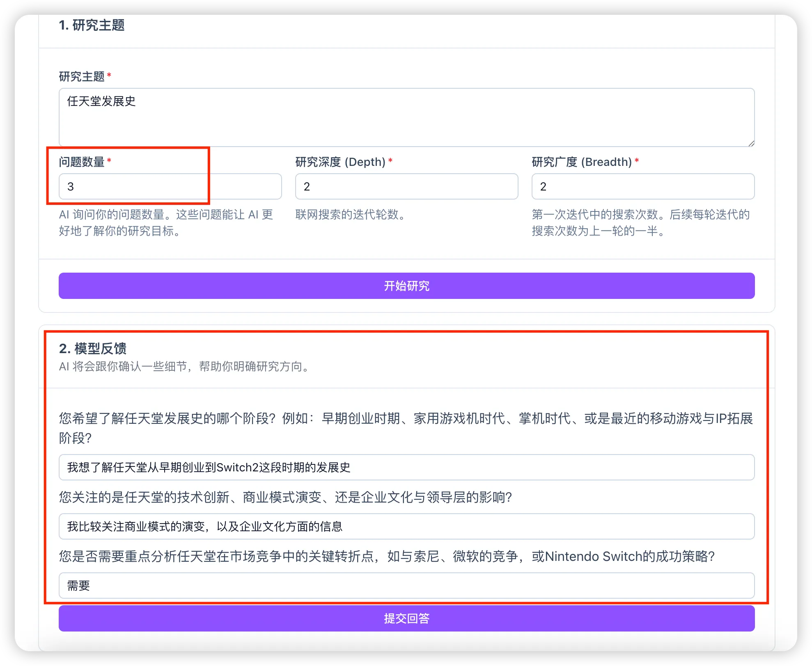Viewport: 812px width, 666px height.
Task: Click the subtitle AI 将会跟你确认一些细节
Action: coord(184,366)
